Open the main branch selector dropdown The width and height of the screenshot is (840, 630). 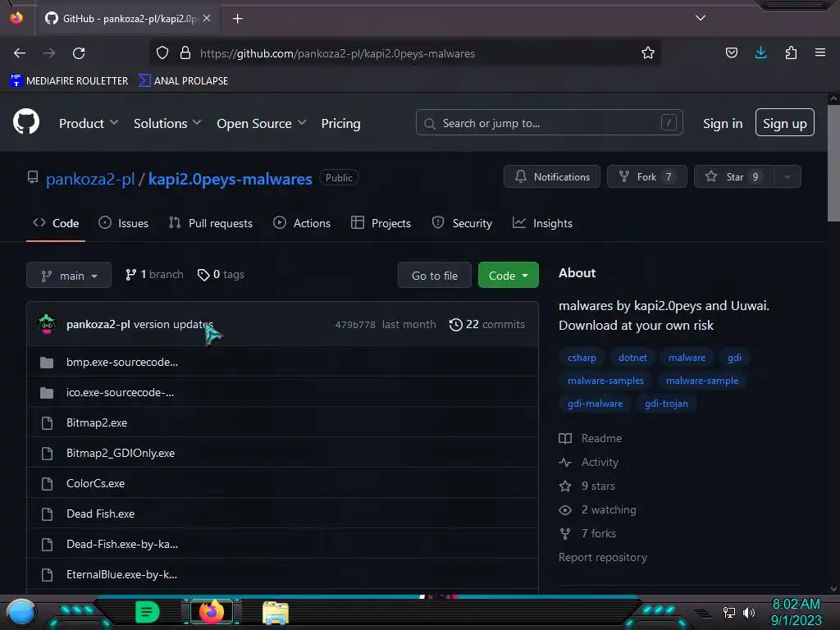tap(69, 276)
